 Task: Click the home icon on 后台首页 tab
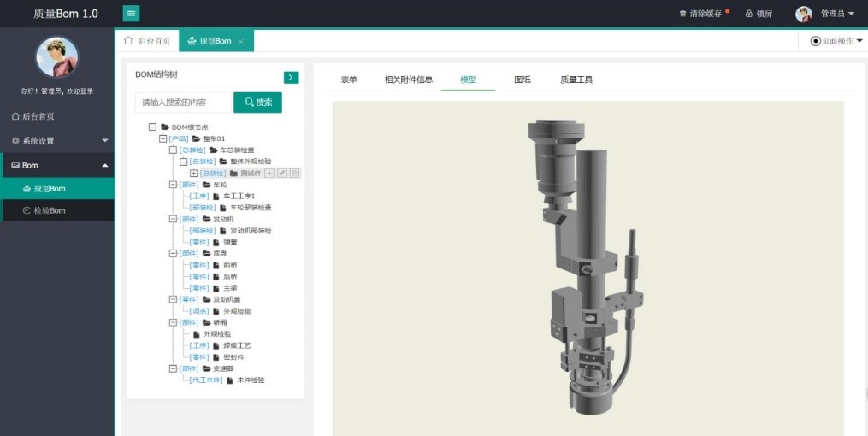128,41
